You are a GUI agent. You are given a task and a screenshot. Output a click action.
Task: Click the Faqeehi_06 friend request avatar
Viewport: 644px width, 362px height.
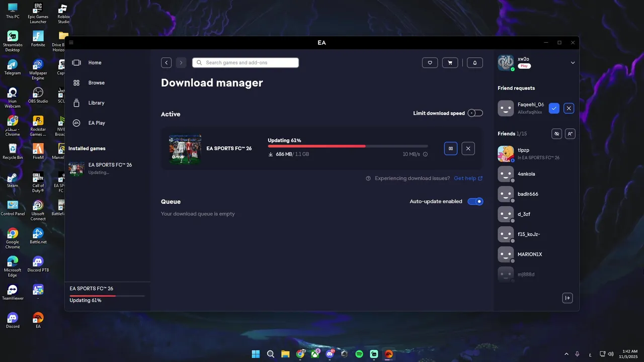pyautogui.click(x=506, y=108)
